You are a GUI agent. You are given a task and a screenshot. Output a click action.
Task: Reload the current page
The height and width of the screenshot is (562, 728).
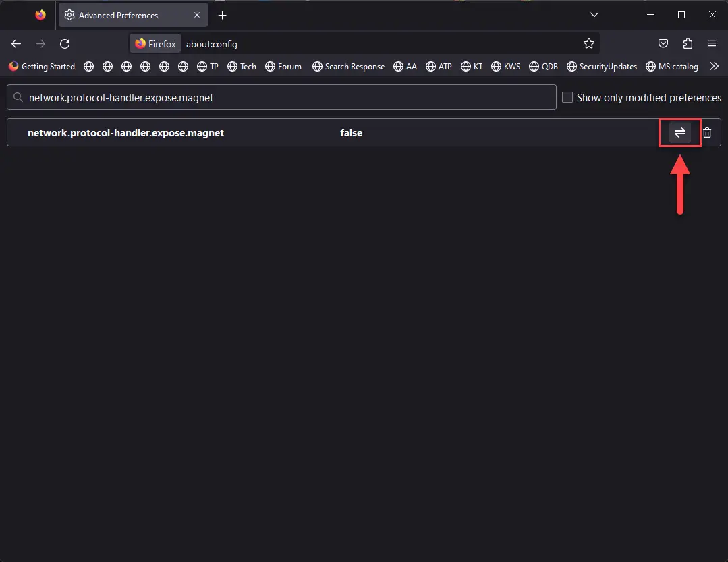coord(65,44)
